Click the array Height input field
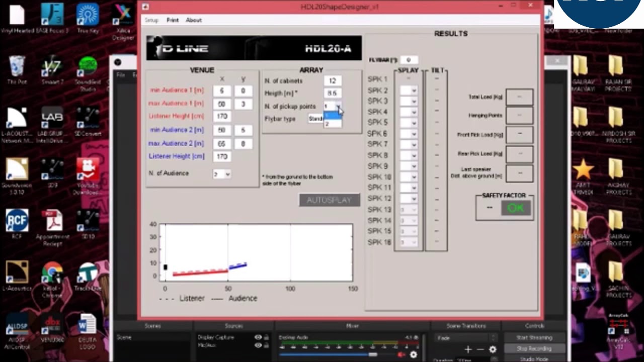 tap(333, 93)
